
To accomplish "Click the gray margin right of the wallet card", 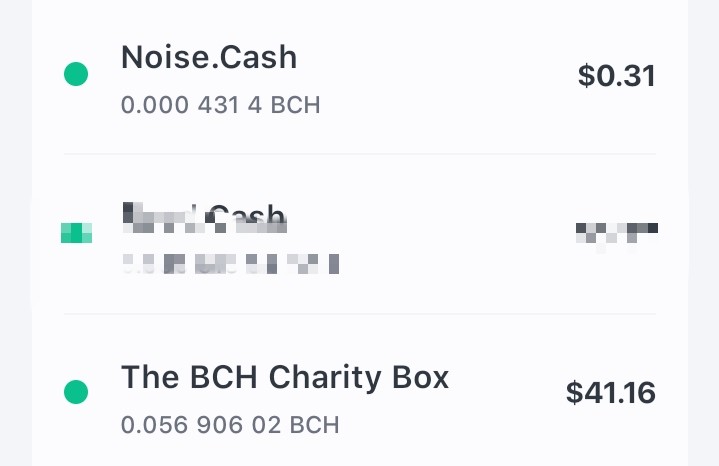I will (x=703, y=233).
